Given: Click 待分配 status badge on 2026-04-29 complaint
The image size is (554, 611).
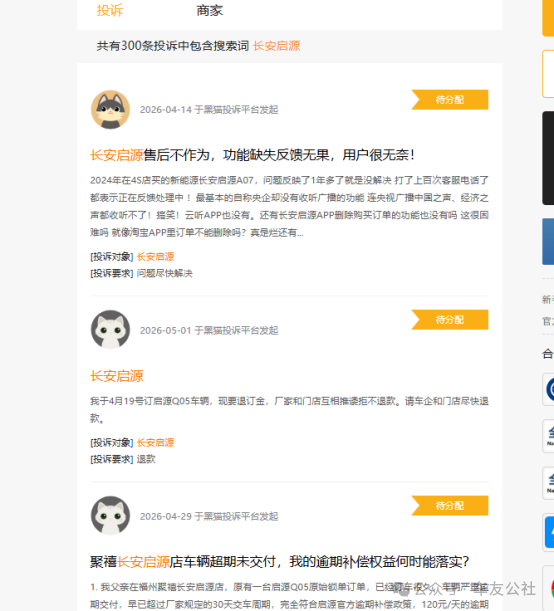Looking at the screenshot, I should coord(450,505).
